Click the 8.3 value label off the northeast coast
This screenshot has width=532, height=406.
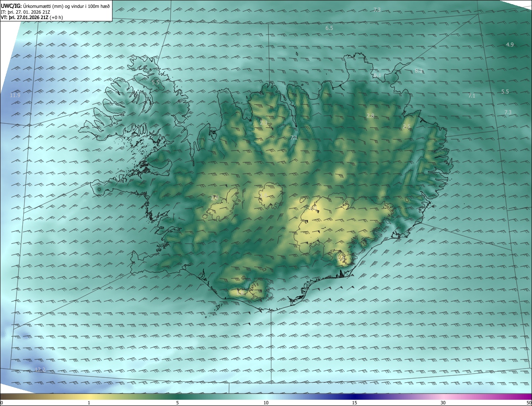pyautogui.click(x=419, y=71)
